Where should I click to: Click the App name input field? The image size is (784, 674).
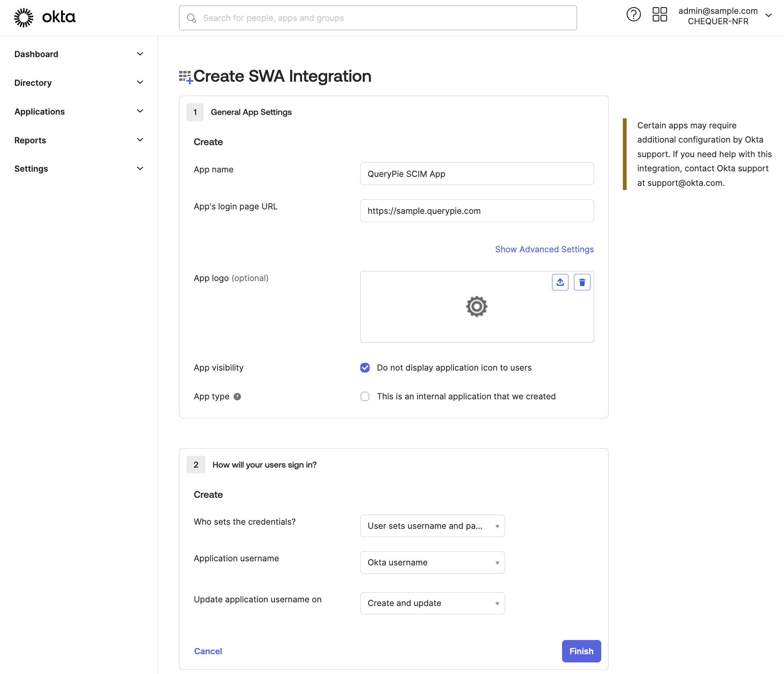tap(477, 174)
